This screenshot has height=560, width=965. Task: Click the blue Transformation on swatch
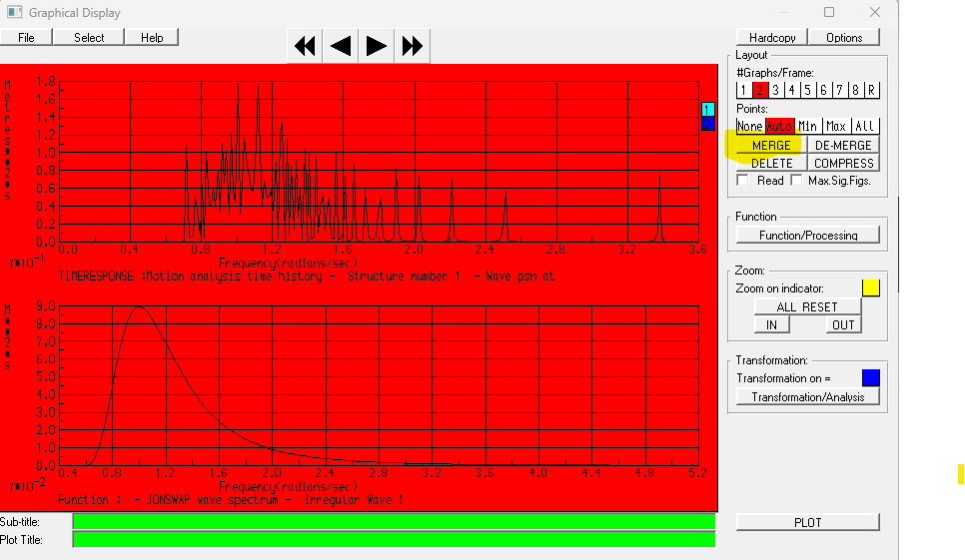pos(871,377)
